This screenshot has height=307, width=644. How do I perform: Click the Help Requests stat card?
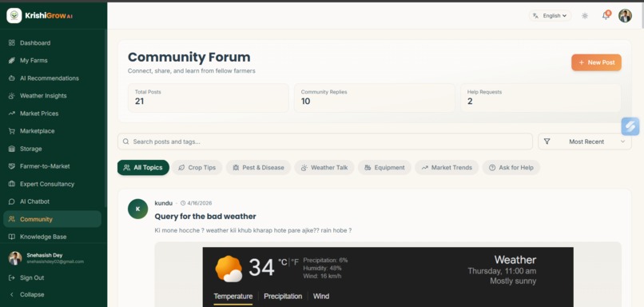coord(541,98)
